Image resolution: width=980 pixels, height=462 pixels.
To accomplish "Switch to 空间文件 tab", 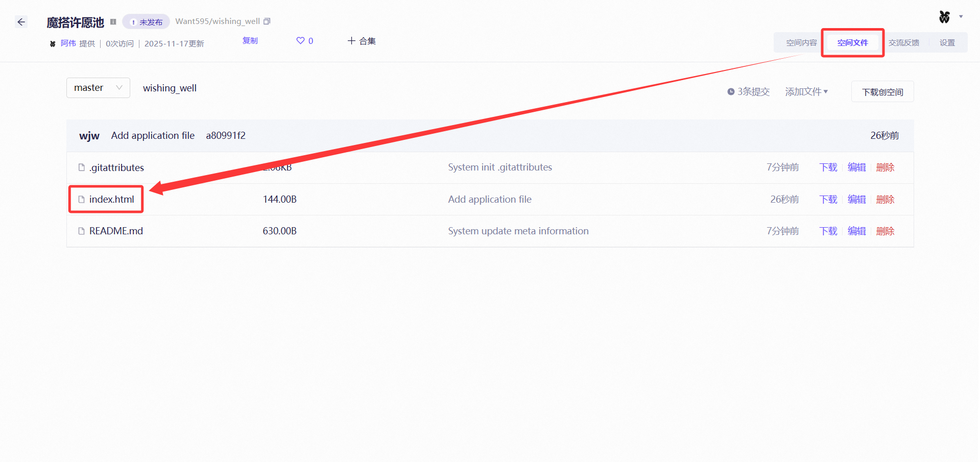I will pos(852,43).
